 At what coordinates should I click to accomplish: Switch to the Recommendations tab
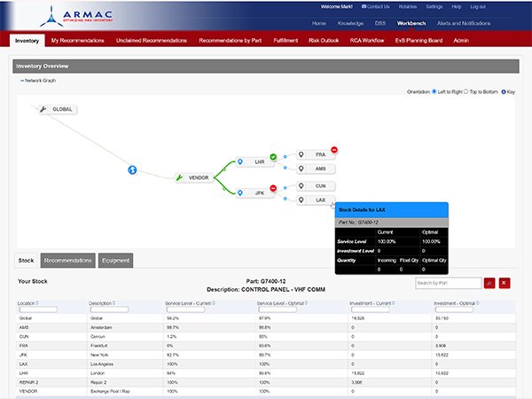68,260
